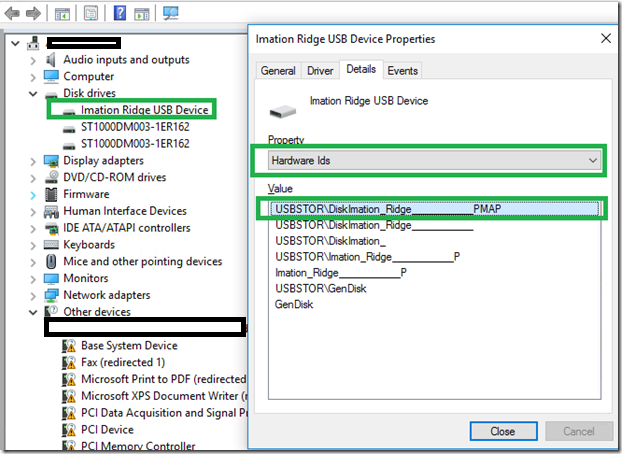Select Microsoft Print to PDF (redirected) entry

[163, 379]
